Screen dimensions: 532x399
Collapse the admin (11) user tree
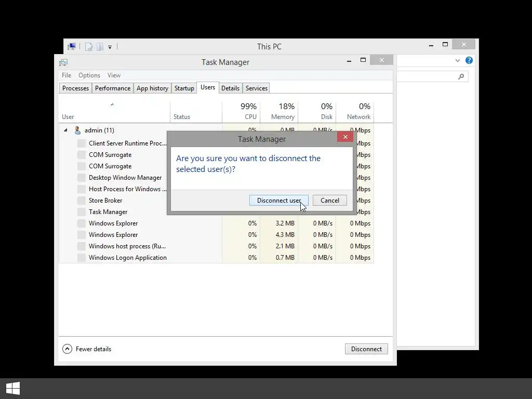[x=66, y=130]
